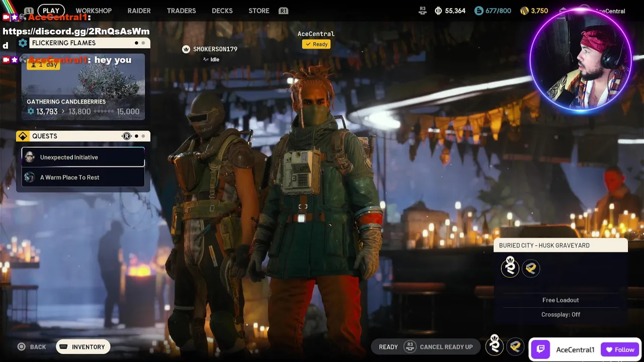Select the SMOKERSON179 player name
Screen dimensions: 644x362
215,49
